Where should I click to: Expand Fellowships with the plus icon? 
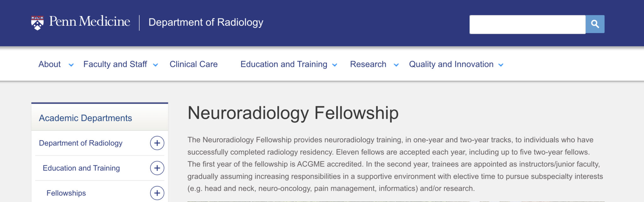click(x=157, y=193)
